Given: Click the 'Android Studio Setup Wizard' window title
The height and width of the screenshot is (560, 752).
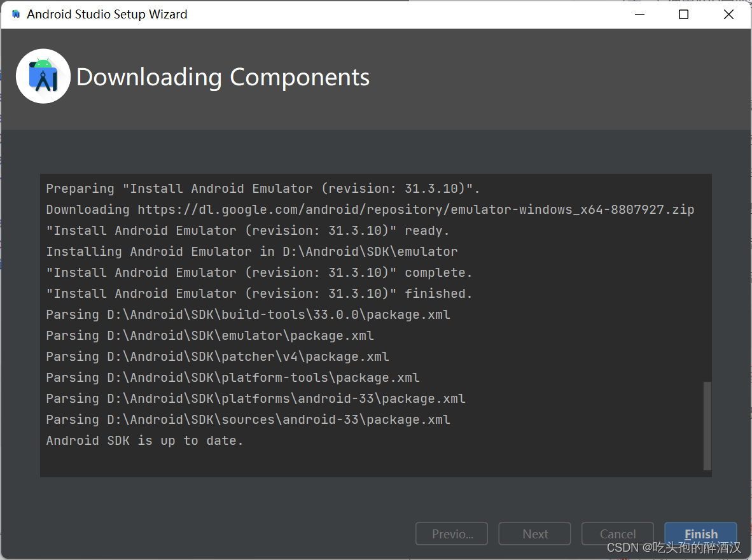Looking at the screenshot, I should (x=107, y=15).
